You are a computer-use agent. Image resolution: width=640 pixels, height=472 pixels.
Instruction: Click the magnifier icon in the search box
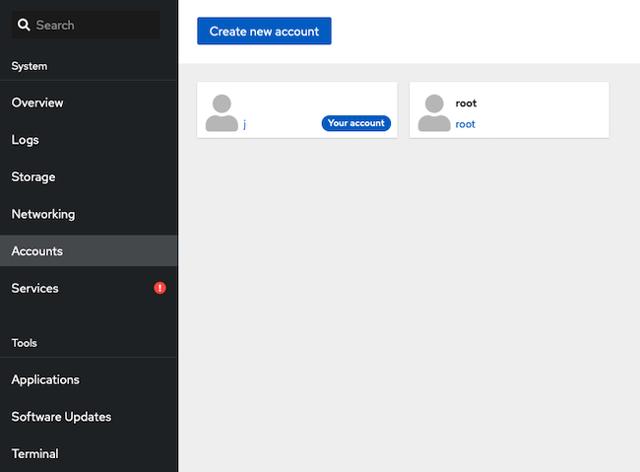click(x=24, y=25)
